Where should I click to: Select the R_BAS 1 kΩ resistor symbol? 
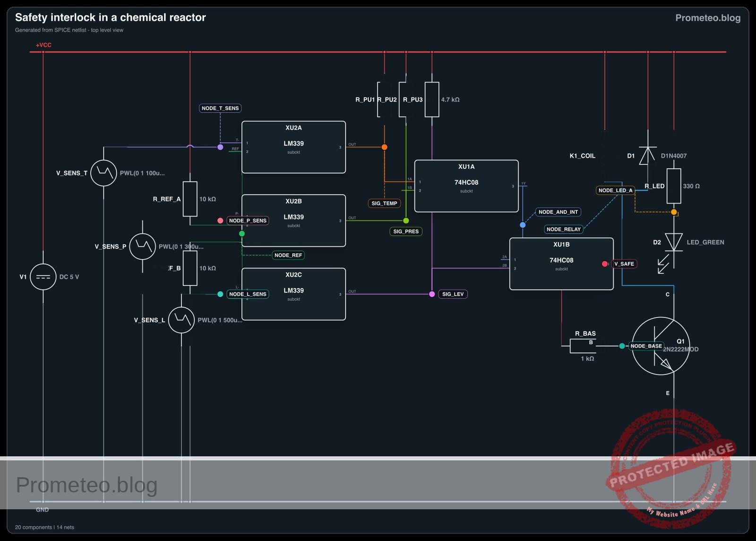tap(583, 346)
